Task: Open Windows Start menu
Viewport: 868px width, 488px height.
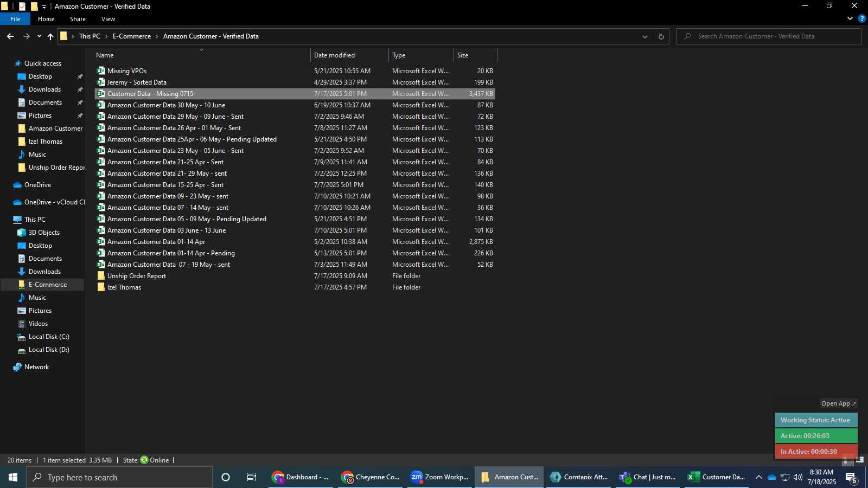Action: point(13,477)
